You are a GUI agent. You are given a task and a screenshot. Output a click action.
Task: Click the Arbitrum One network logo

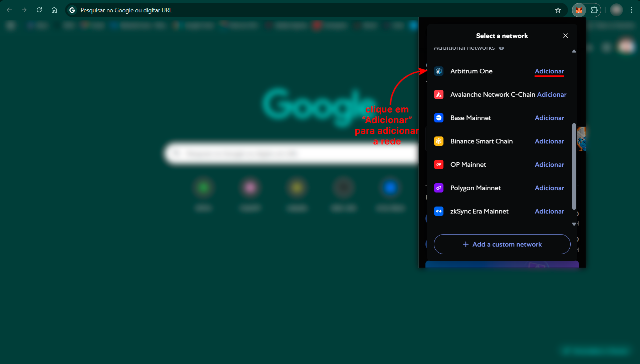tap(439, 71)
